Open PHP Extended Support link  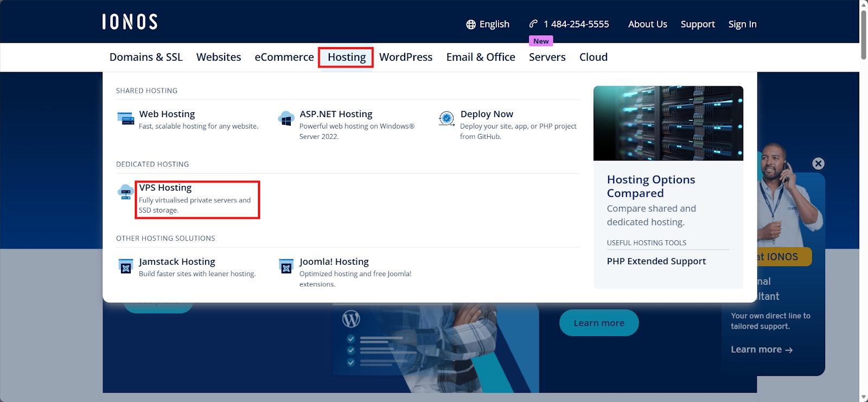656,261
